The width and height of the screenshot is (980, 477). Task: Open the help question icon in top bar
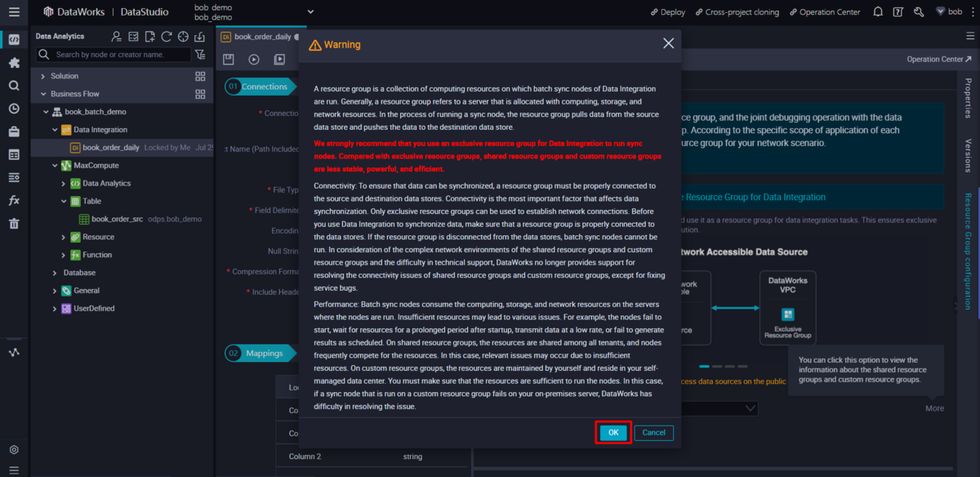(x=898, y=12)
